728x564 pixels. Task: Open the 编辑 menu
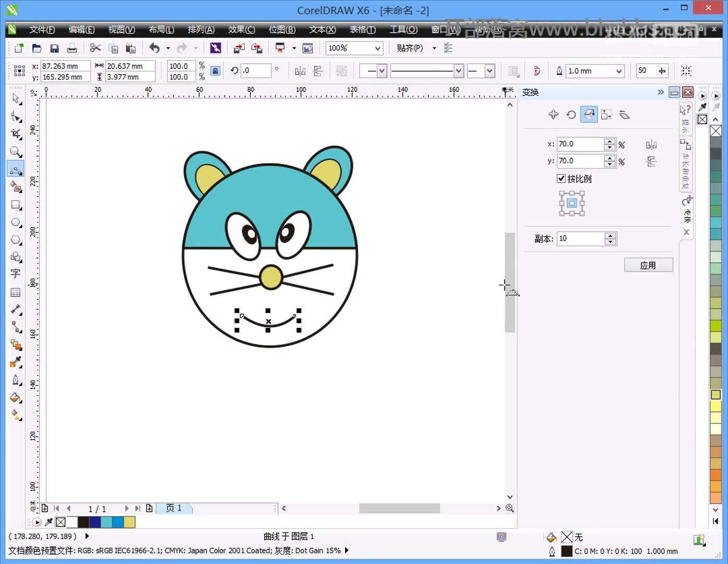point(82,29)
